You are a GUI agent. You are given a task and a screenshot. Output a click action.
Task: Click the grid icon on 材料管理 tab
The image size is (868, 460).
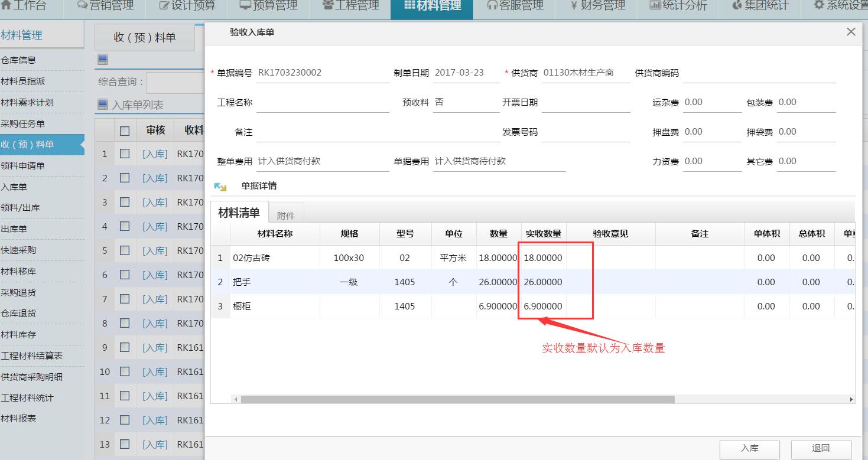click(x=411, y=5)
